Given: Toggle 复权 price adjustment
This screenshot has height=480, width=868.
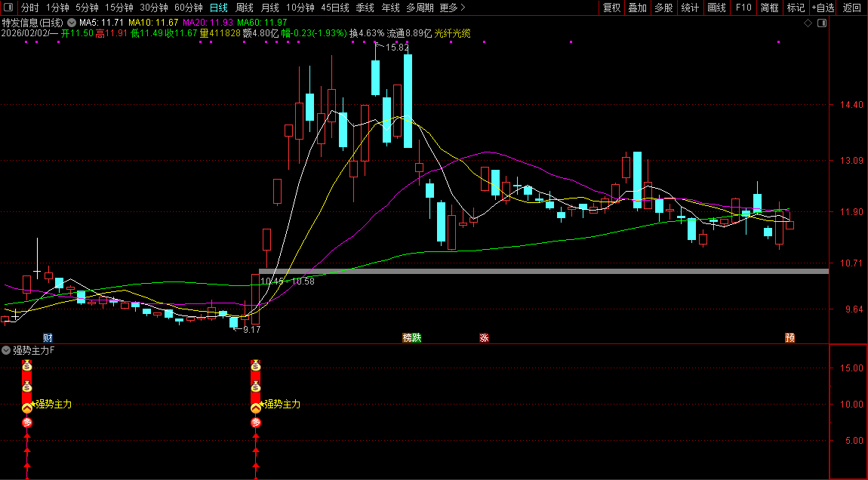Looking at the screenshot, I should 611,8.
